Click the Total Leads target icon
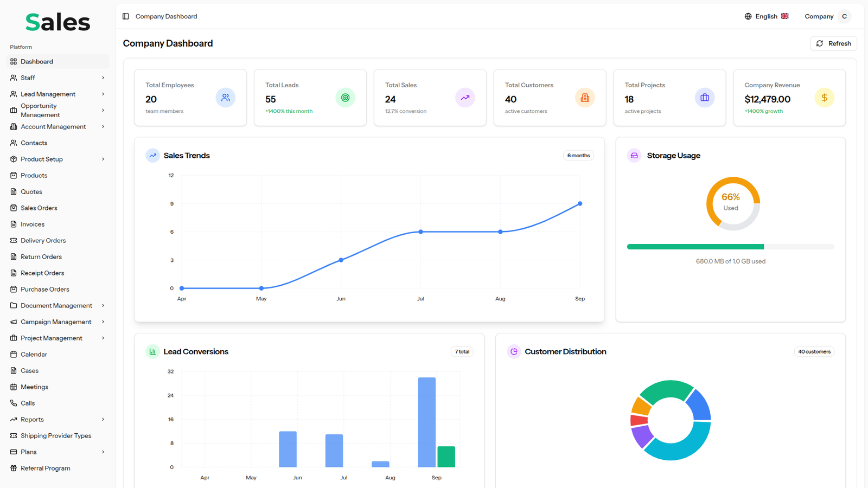Viewport: 868px width, 488px height. [x=345, y=98]
